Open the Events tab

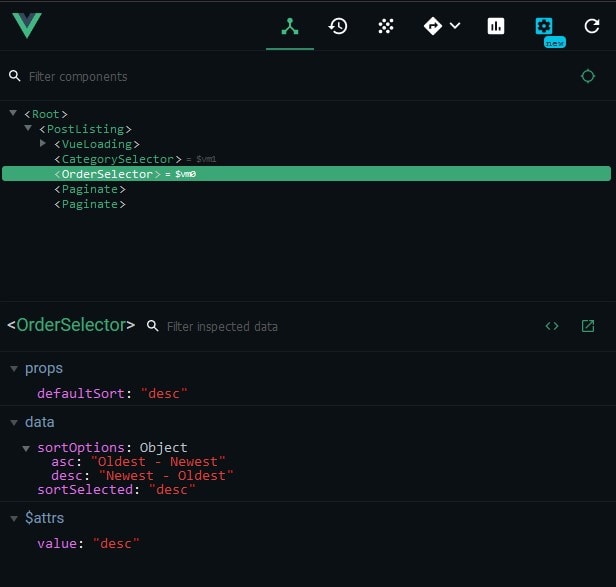click(x=386, y=26)
